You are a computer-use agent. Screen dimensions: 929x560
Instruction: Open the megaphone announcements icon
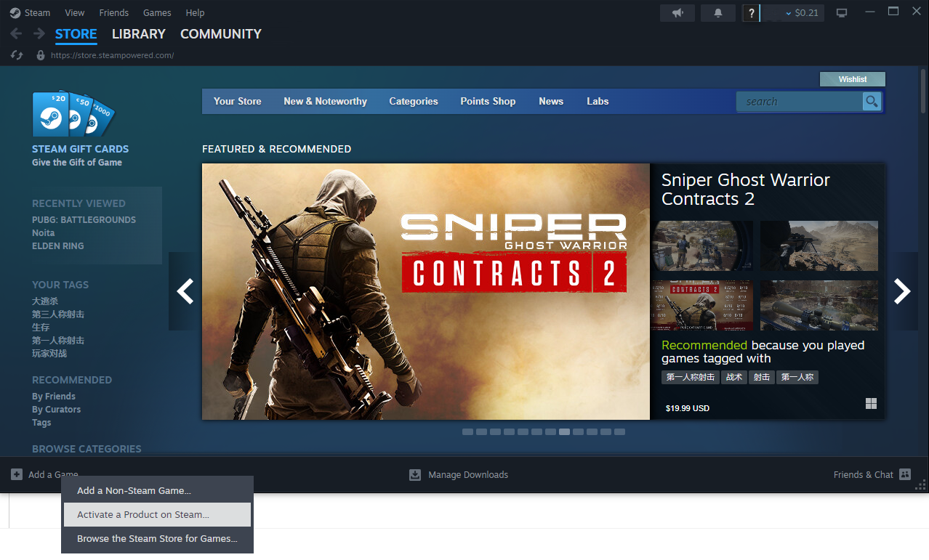coord(677,13)
